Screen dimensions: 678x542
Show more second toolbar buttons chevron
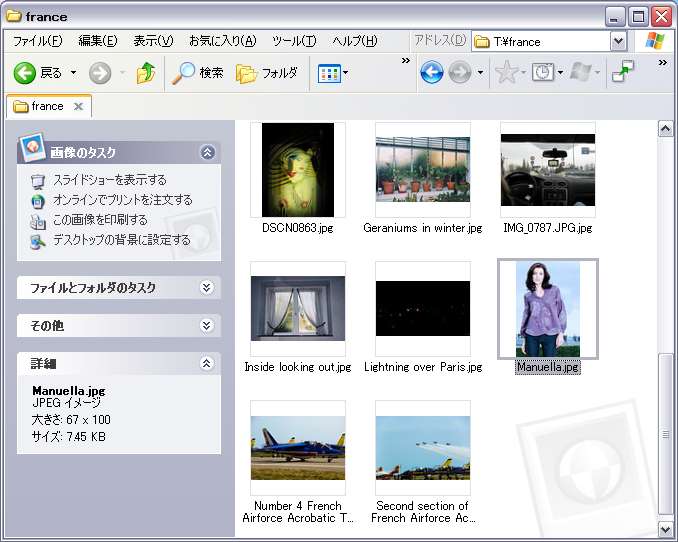click(x=662, y=63)
